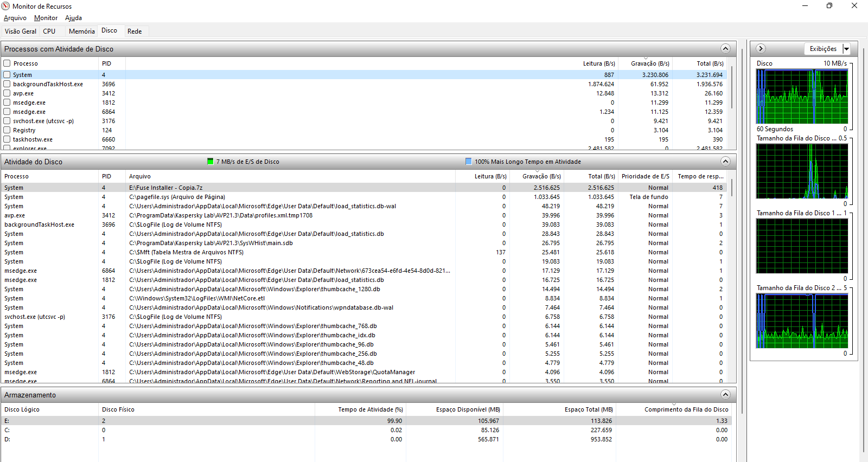
Task: Select the E:\Fuse Installer - Copia.7z row
Action: [363, 188]
